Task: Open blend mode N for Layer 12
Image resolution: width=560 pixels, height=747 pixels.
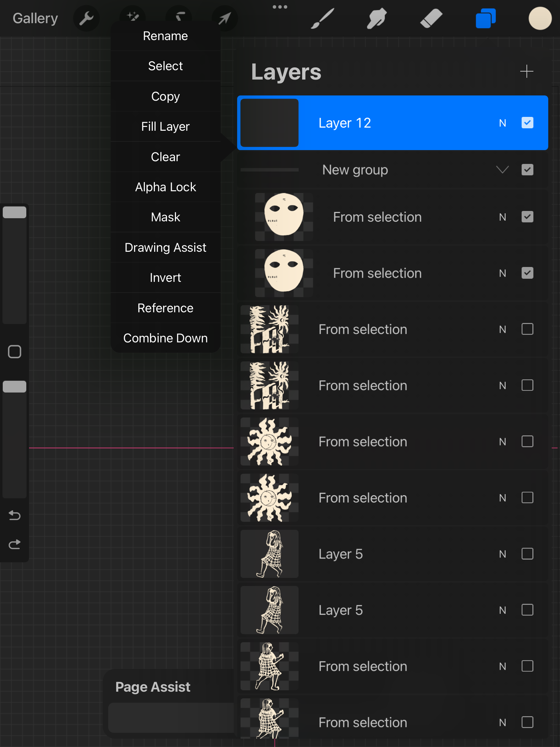Action: [x=502, y=123]
